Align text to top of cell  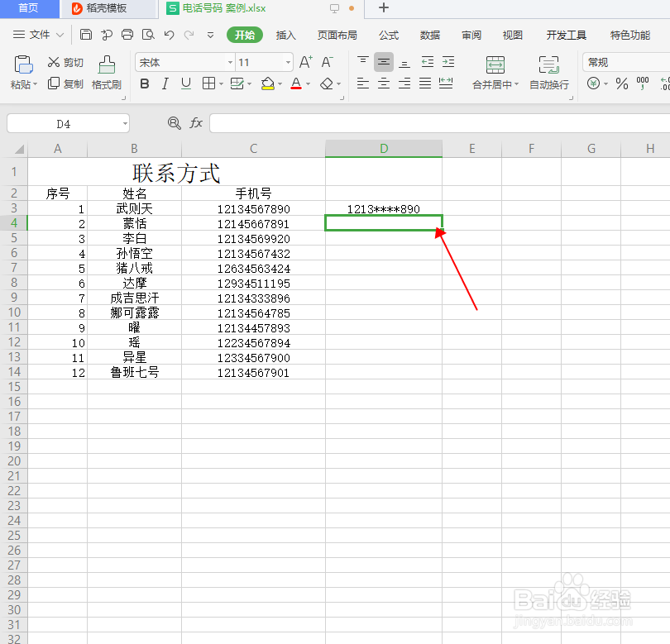pyautogui.click(x=363, y=62)
